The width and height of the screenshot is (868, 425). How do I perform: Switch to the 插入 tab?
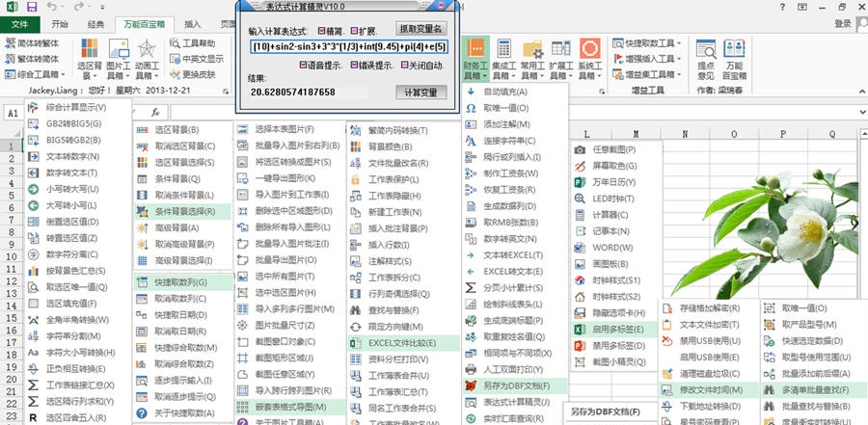click(192, 24)
